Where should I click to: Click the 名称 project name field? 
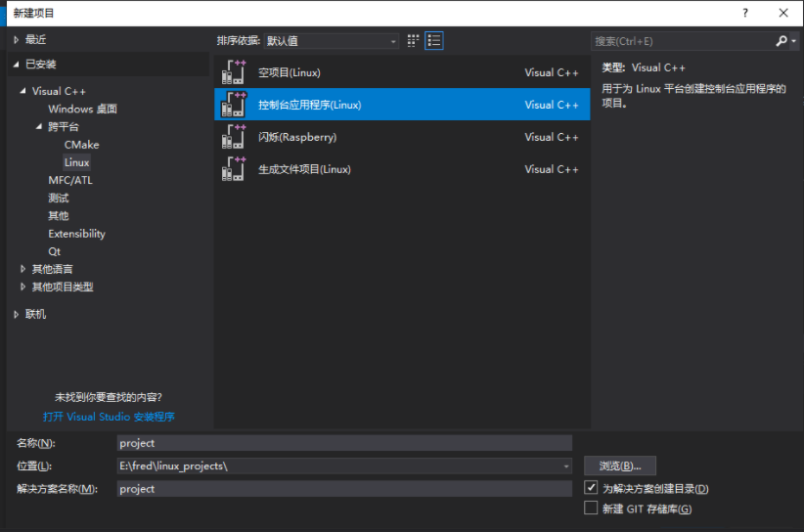pyautogui.click(x=344, y=443)
